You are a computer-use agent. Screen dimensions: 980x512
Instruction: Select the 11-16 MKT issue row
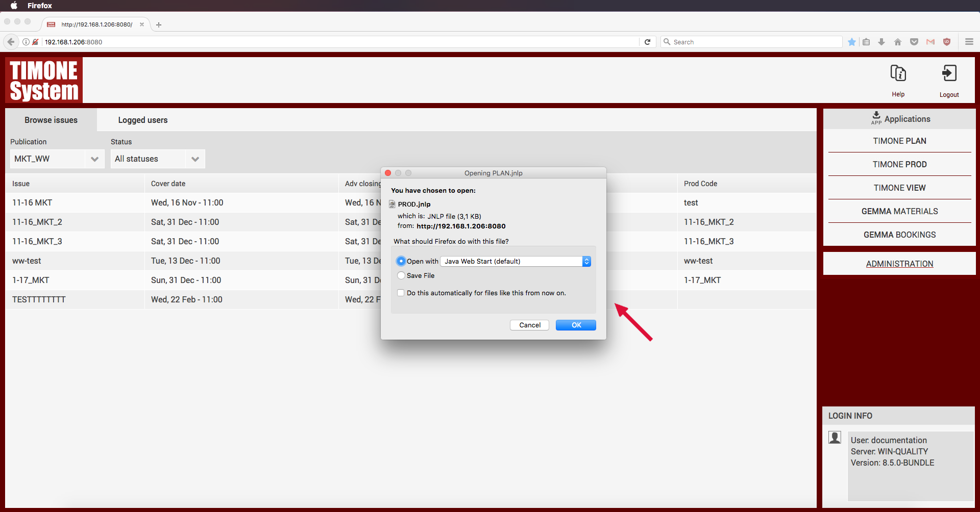coord(411,202)
